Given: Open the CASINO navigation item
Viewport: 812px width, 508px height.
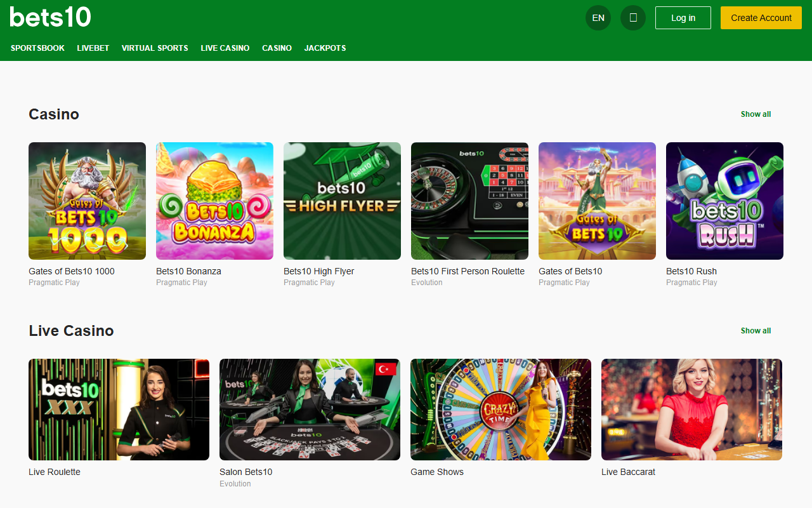Looking at the screenshot, I should click(x=277, y=48).
